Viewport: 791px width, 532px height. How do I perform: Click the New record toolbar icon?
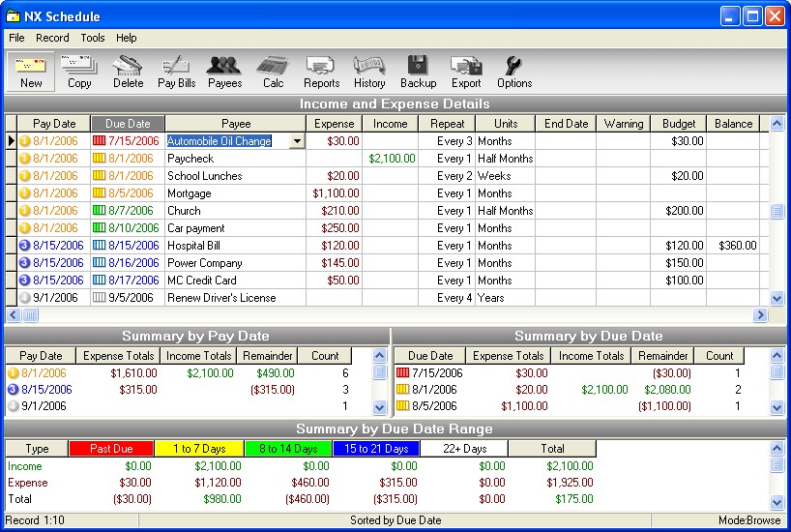tap(31, 72)
